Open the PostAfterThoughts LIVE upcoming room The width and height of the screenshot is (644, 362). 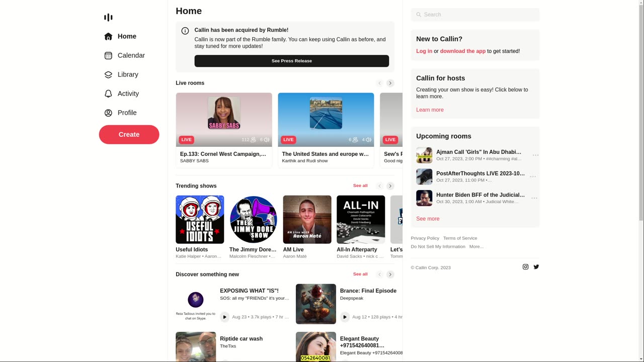click(x=480, y=173)
